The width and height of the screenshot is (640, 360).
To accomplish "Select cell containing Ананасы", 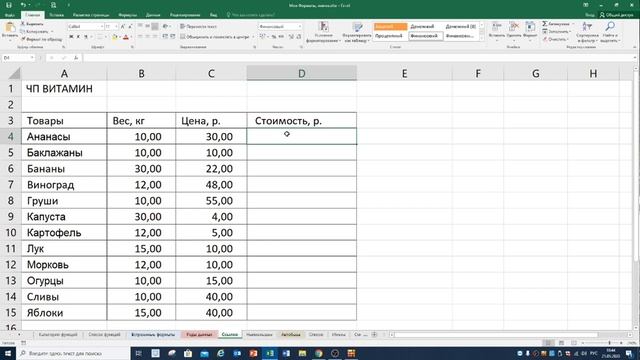I will 64,136.
